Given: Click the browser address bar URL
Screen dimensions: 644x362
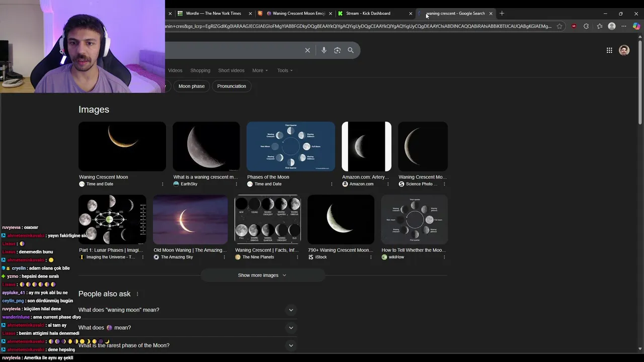Looking at the screenshot, I should 358,26.
